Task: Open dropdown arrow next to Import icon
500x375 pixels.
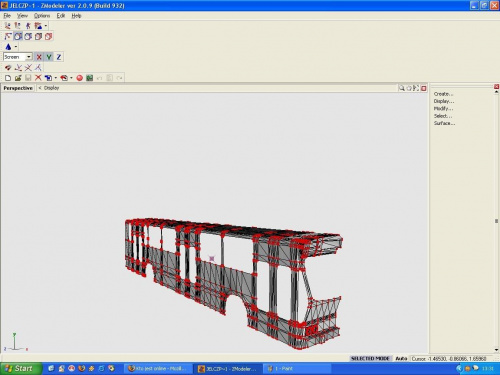Action: 56,78
